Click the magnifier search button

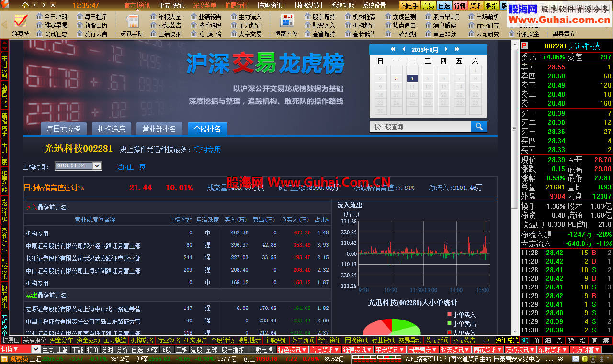tap(479, 126)
